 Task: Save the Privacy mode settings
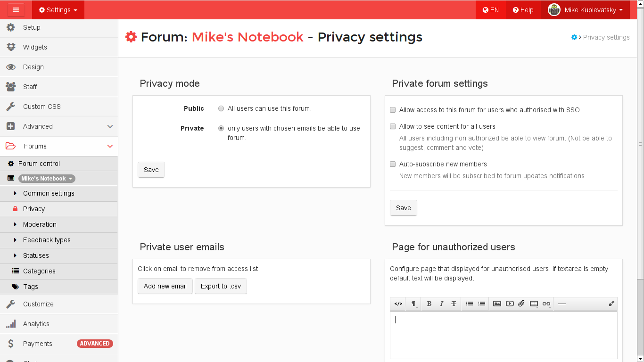pos(151,170)
